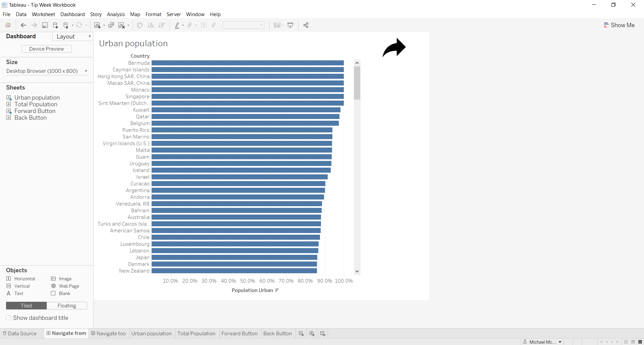The width and height of the screenshot is (644, 345).
Task: Click the Population Urban sort icon on axis
Action: [x=277, y=290]
